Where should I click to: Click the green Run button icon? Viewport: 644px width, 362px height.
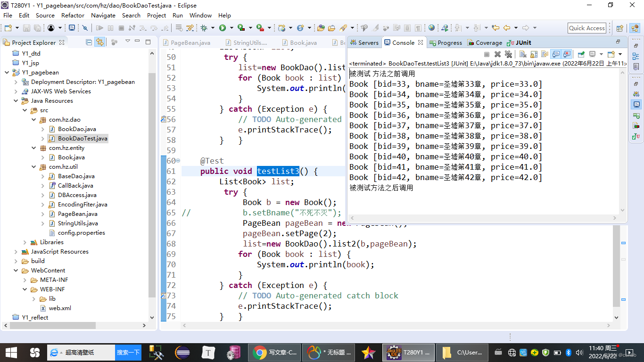pos(222,28)
